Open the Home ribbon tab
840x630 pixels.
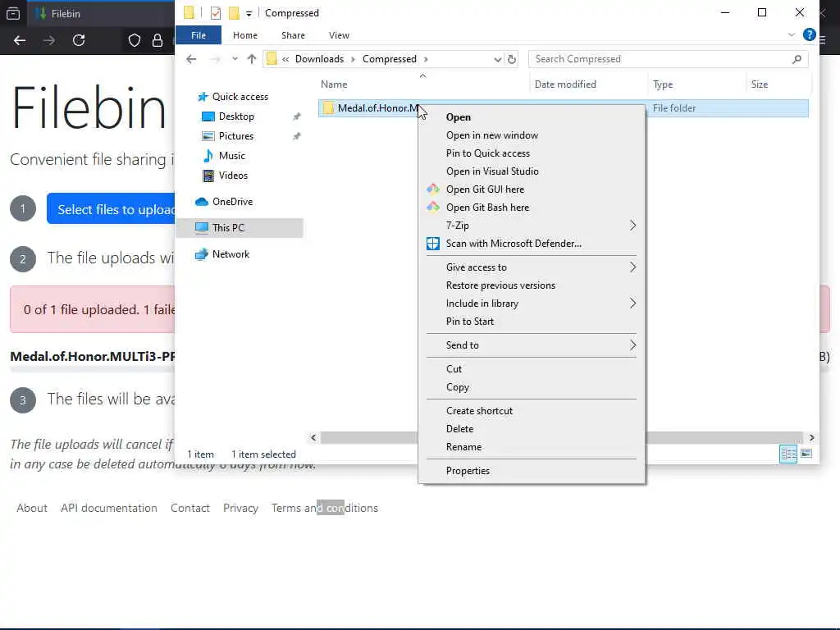(x=244, y=35)
